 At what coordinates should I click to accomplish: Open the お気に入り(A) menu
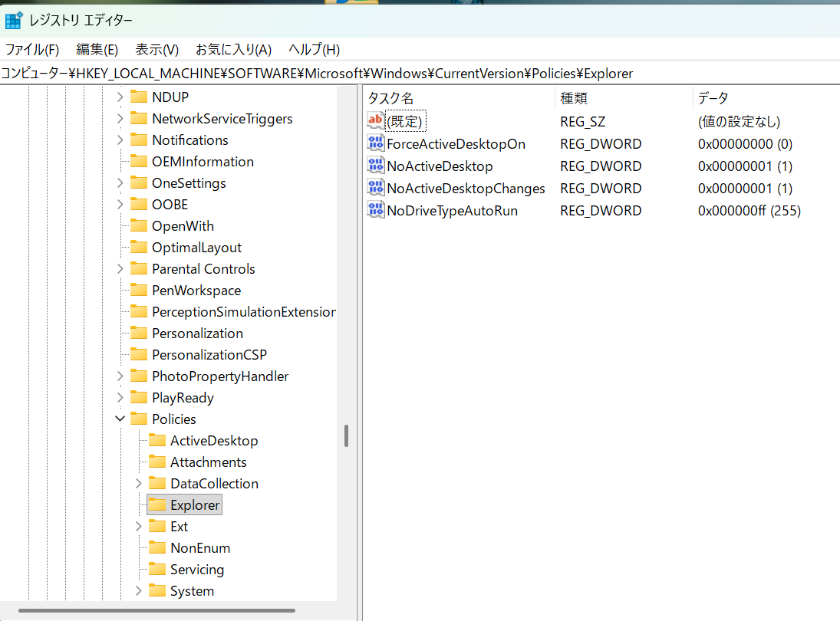233,50
